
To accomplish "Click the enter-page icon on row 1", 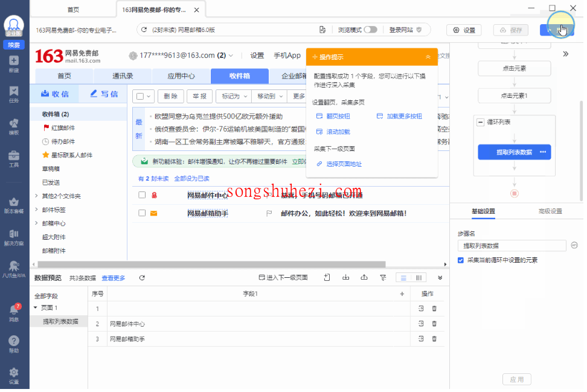I will point(421,309).
